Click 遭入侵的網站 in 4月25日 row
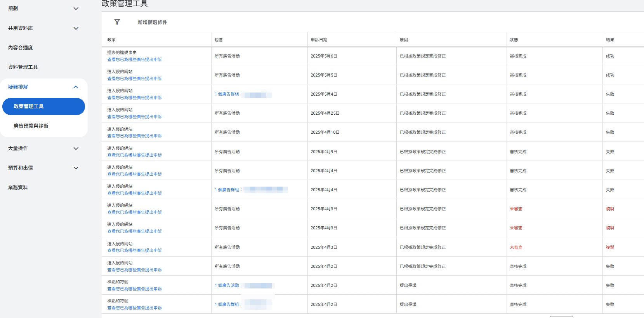The width and height of the screenshot is (644, 318). pos(120,110)
